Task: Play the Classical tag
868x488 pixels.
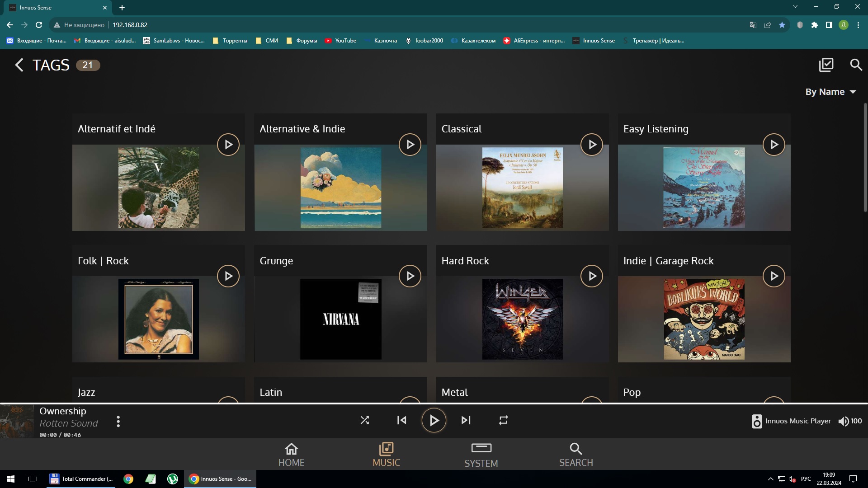Action: pos(592,145)
